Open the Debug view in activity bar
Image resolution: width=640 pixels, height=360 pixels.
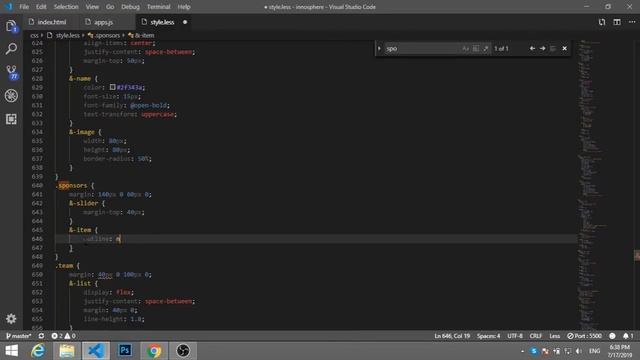11,96
